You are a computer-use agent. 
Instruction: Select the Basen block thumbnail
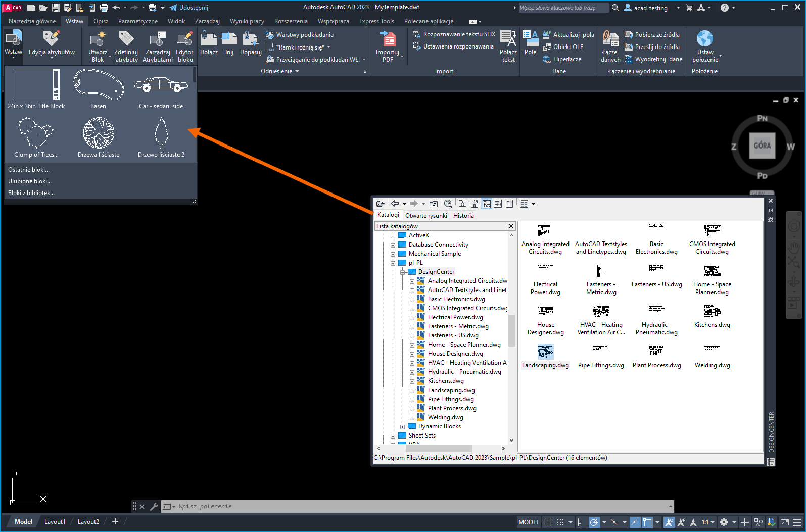(99, 89)
